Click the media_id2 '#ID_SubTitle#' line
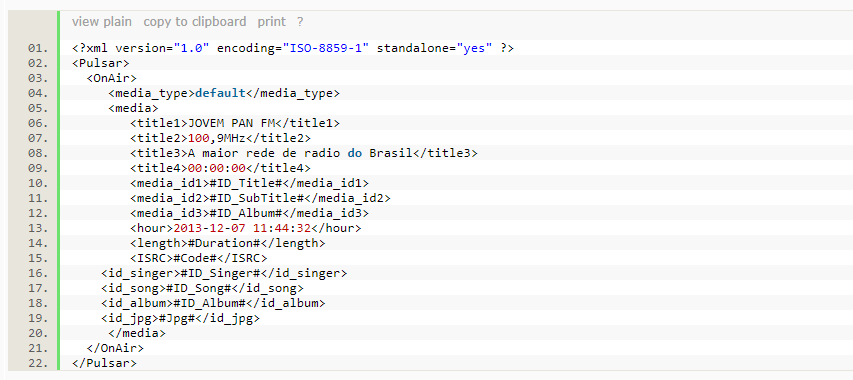Viewport: 853px width, 380px height. [x=260, y=198]
